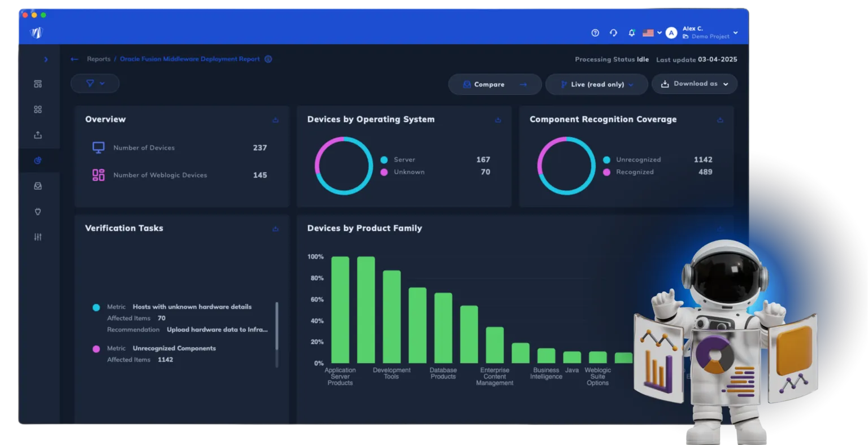Click the Unrecognized count 1142 in coverage card
Screen dimensions: 868x445
[x=703, y=160]
